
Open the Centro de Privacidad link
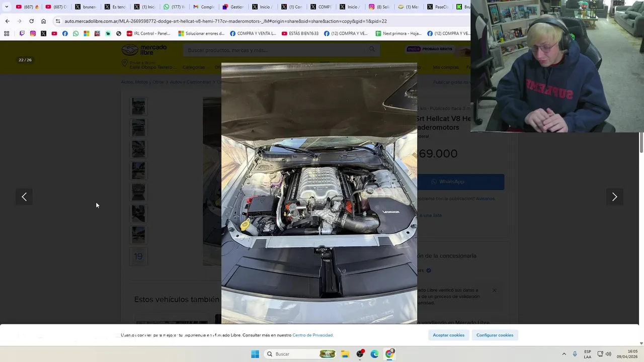tap(312, 335)
